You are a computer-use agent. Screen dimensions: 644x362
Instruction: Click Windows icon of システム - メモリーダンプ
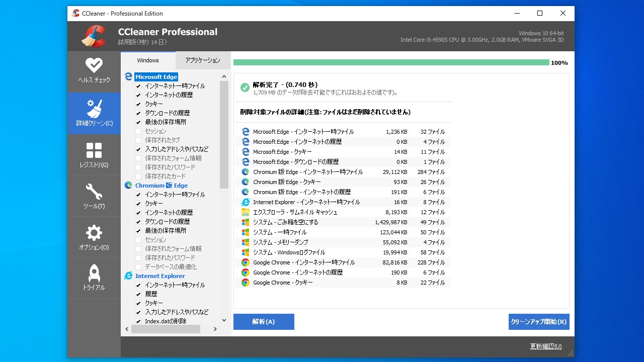pyautogui.click(x=246, y=242)
